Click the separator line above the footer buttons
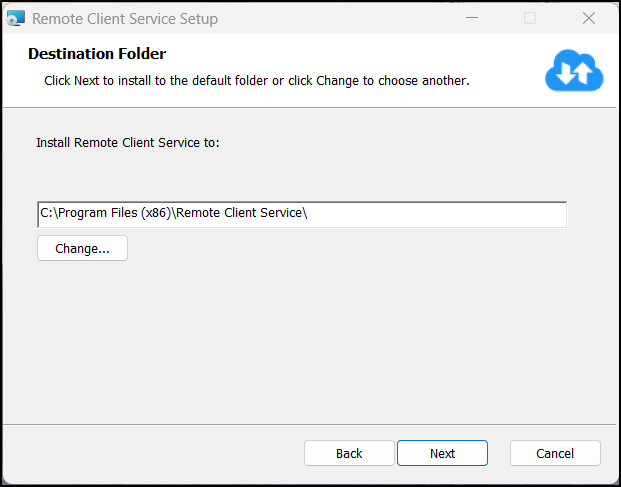 (309, 424)
